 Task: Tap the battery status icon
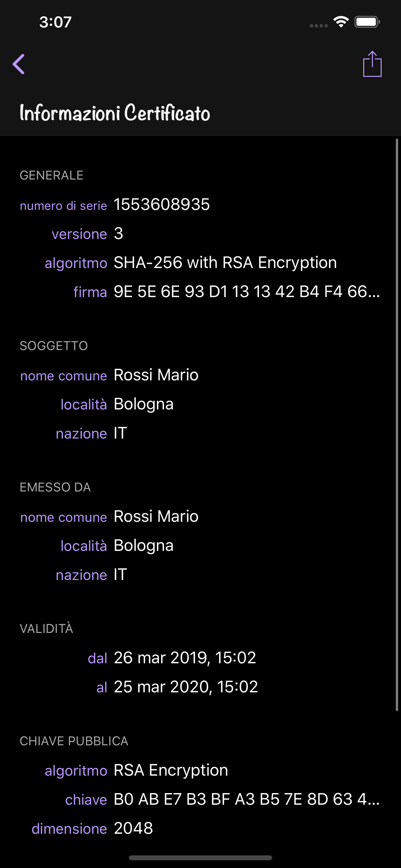pos(368,21)
